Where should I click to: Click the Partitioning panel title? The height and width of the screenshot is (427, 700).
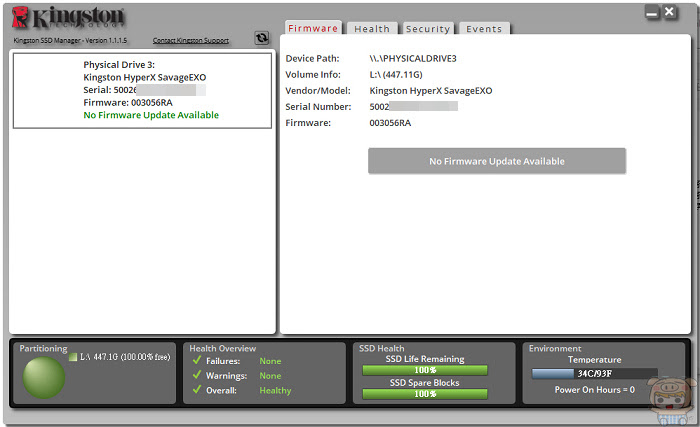[x=43, y=348]
